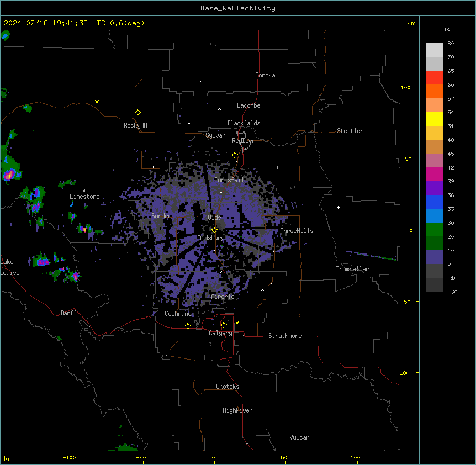476x465 pixels.
Task: Pick the bright yellow 54-51 dBZ legend swatch
Action: click(x=434, y=119)
